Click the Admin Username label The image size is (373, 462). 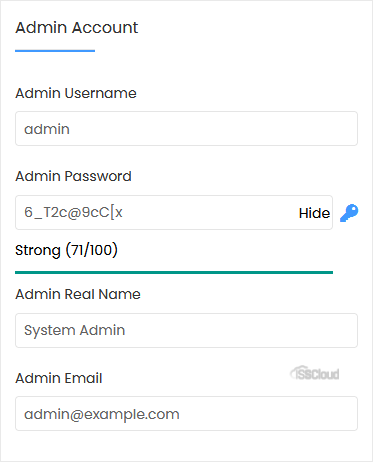76,93
